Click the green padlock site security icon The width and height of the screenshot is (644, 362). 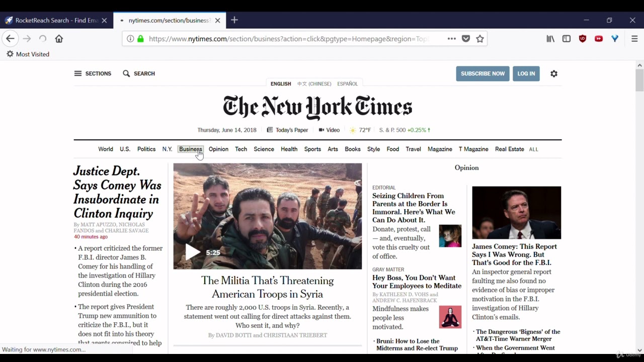point(140,39)
